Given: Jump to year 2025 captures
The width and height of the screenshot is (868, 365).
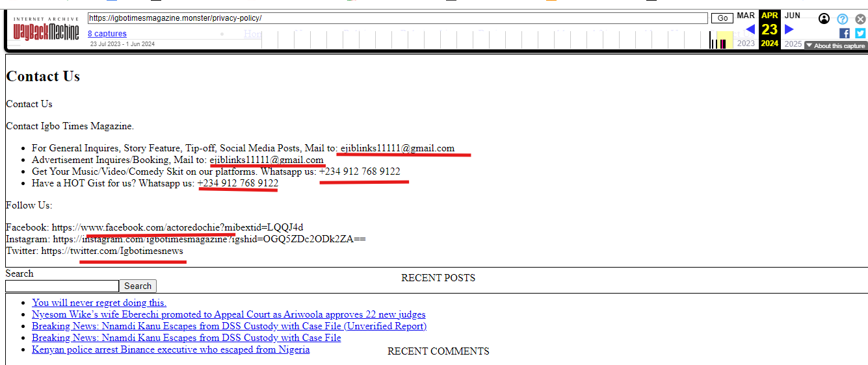Looking at the screenshot, I should click(793, 44).
